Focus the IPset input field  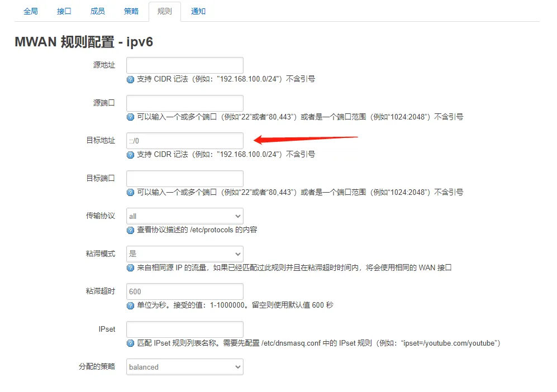pos(185,329)
